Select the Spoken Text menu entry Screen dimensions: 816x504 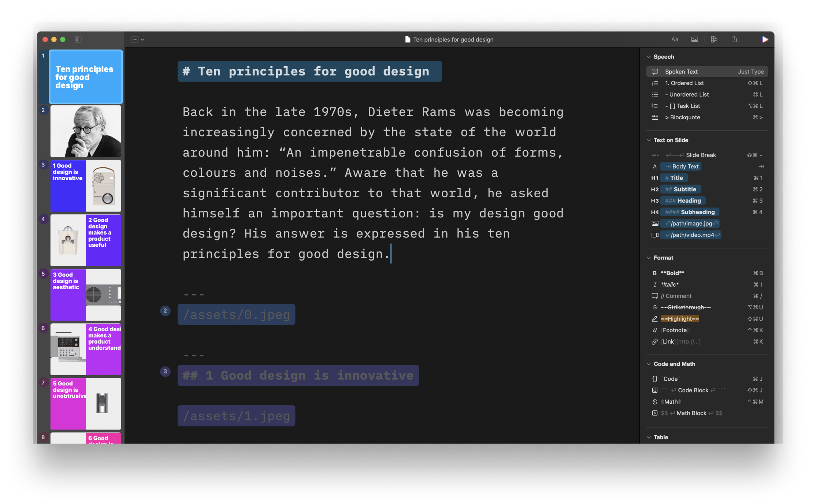(681, 71)
